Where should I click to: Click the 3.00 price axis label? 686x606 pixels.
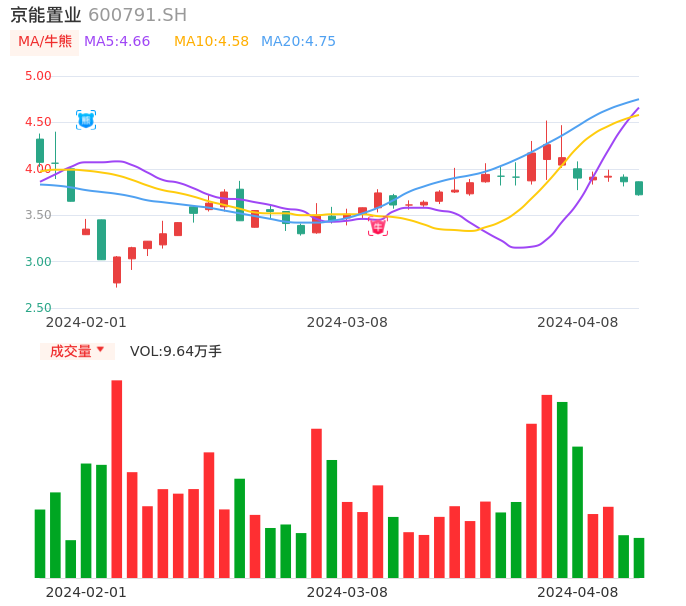[x=38, y=262]
